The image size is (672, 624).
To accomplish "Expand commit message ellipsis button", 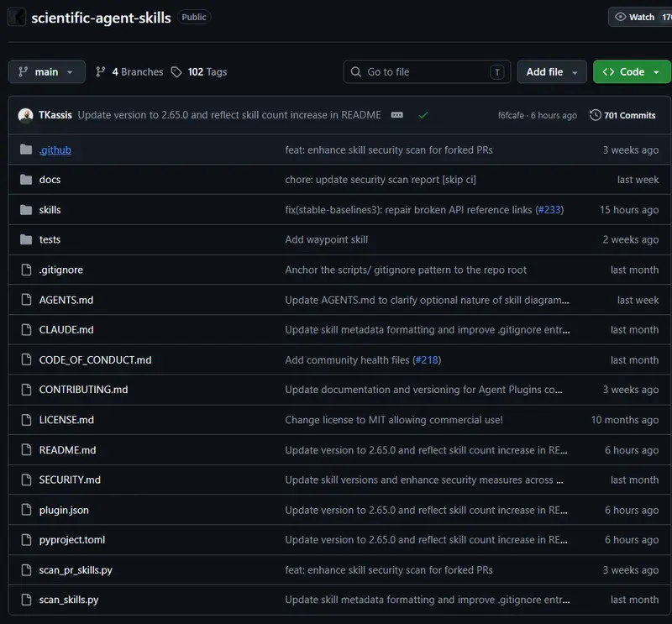I will 396,115.
